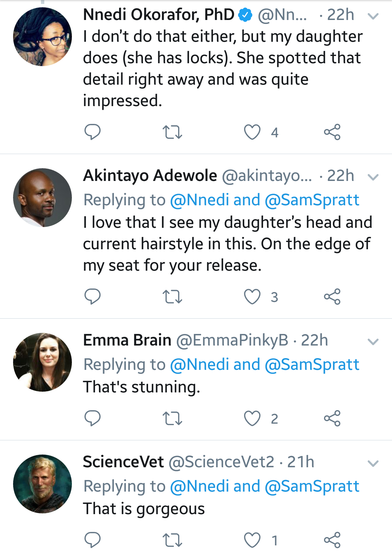This screenshot has width=392, height=557.
Task: Share Nnedi Okorafor's tweet
Action: click(332, 132)
